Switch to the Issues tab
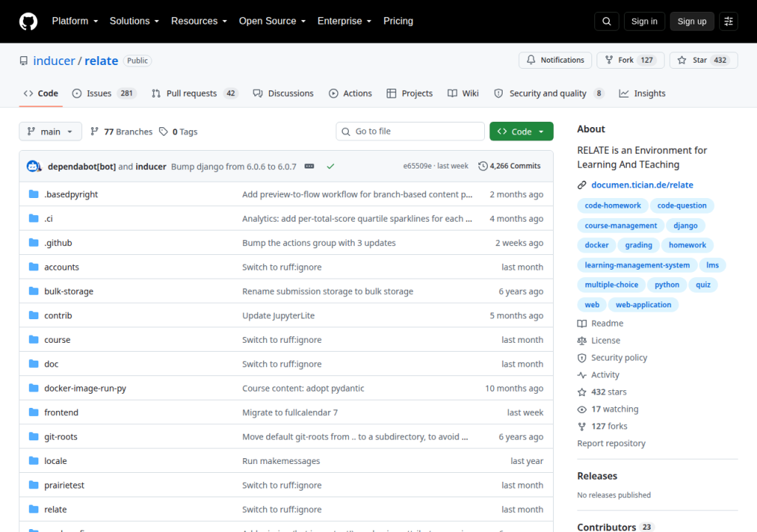The image size is (757, 532). (104, 93)
